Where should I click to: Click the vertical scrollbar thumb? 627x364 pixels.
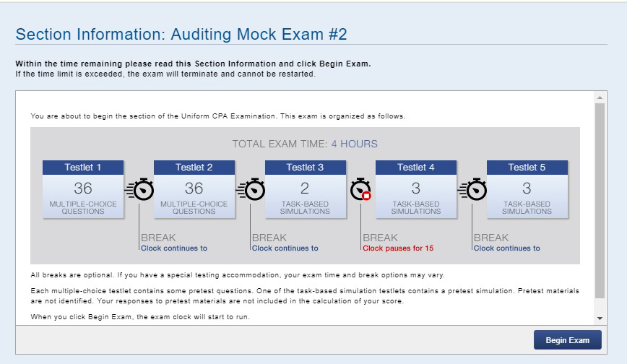pyautogui.click(x=600, y=199)
